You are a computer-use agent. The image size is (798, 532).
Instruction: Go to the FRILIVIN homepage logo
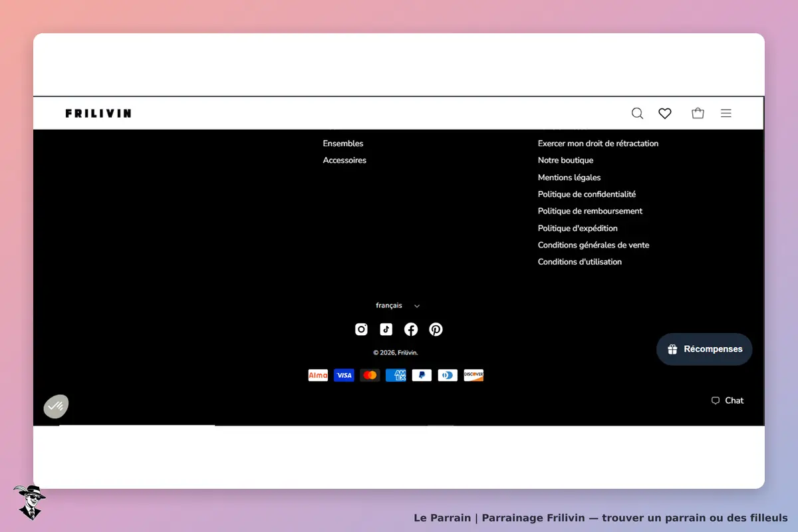point(98,114)
